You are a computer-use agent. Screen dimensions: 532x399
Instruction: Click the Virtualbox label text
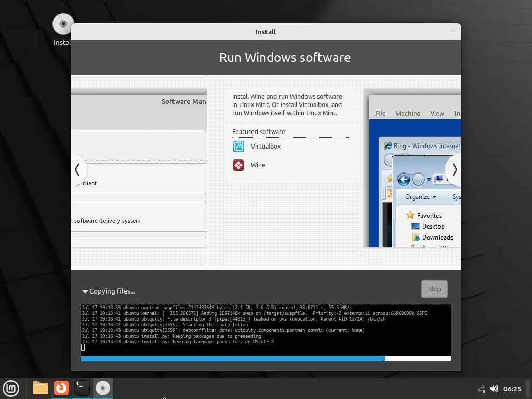[265, 146]
